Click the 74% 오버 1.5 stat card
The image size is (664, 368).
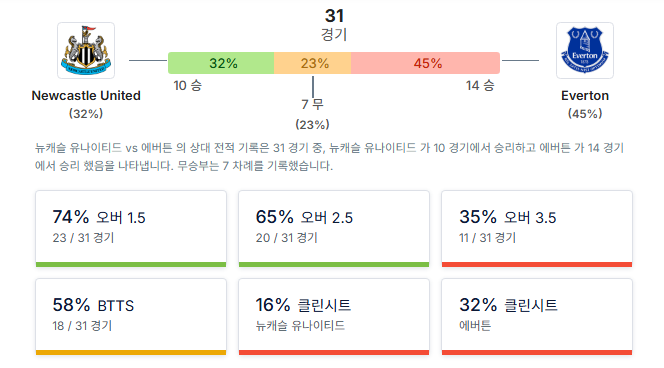point(131,229)
